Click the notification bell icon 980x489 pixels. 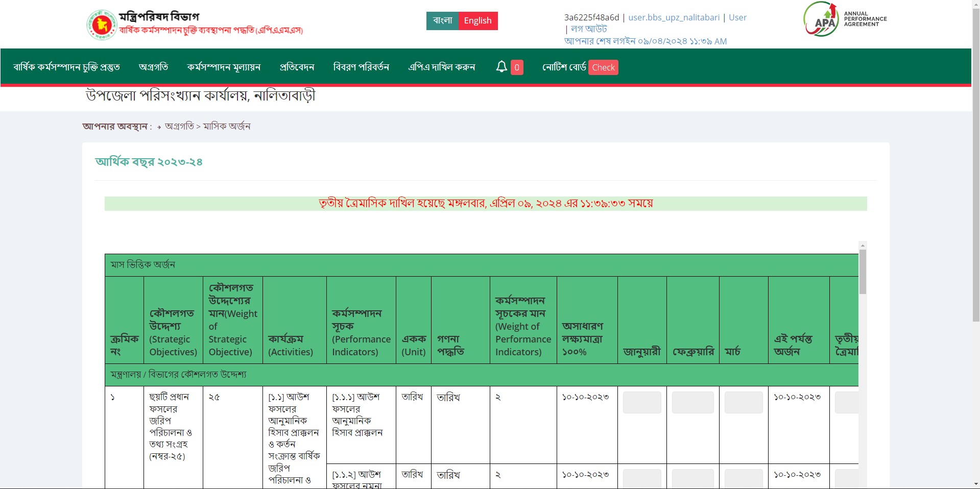[501, 67]
